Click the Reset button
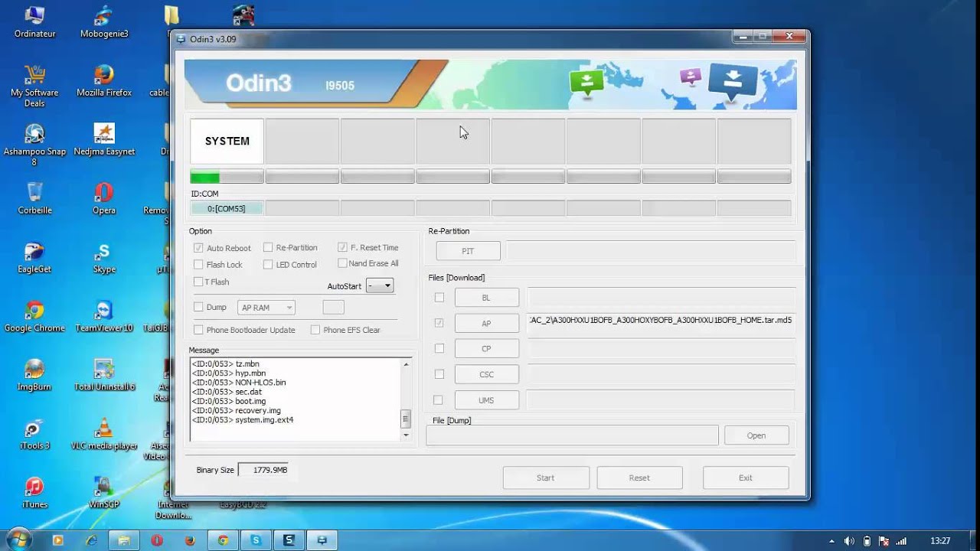 pyautogui.click(x=639, y=478)
